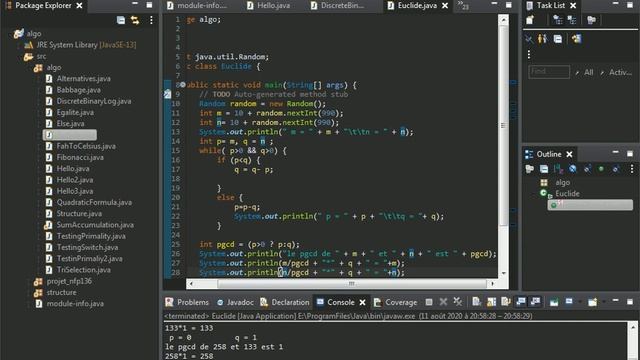Toggle hide completed tasks icon

529,39
